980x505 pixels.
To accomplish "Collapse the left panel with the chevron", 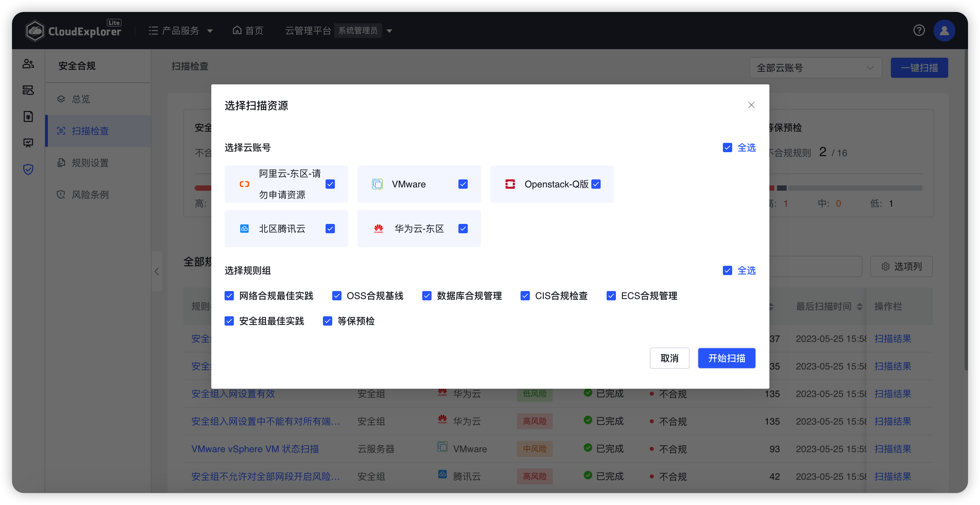I will click(157, 271).
